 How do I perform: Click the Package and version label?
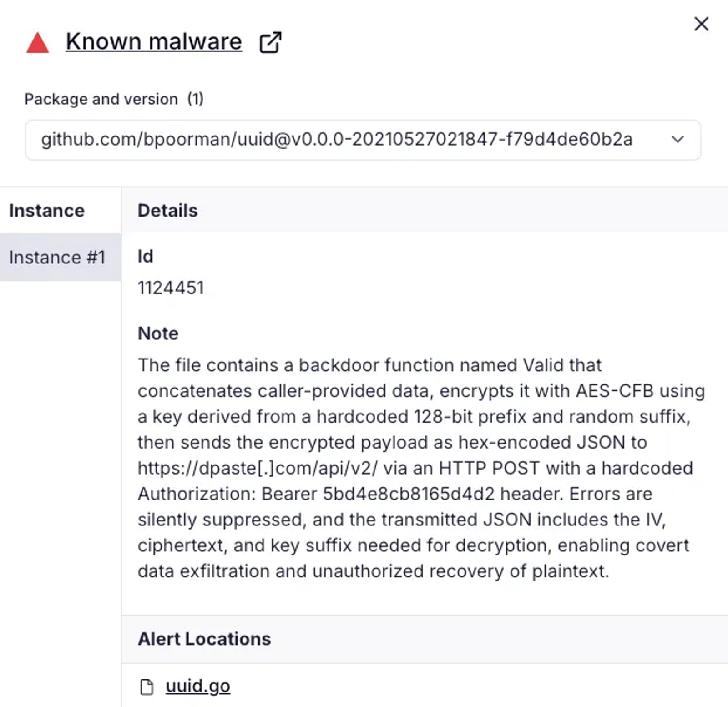101,99
